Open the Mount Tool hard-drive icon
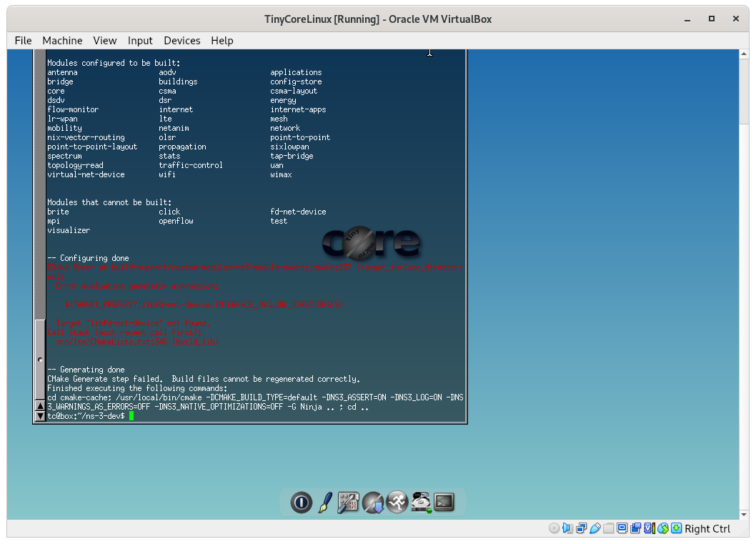The image size is (756, 544). click(x=420, y=503)
